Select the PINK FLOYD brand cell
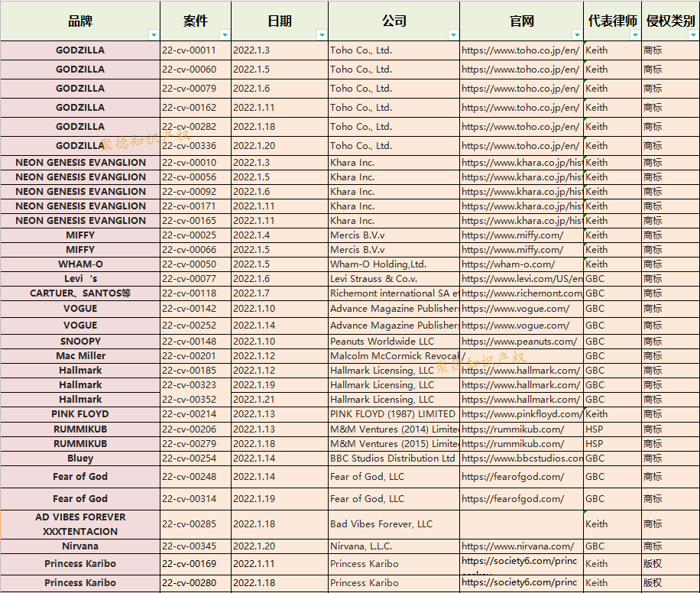The height and width of the screenshot is (593, 700). [80, 414]
